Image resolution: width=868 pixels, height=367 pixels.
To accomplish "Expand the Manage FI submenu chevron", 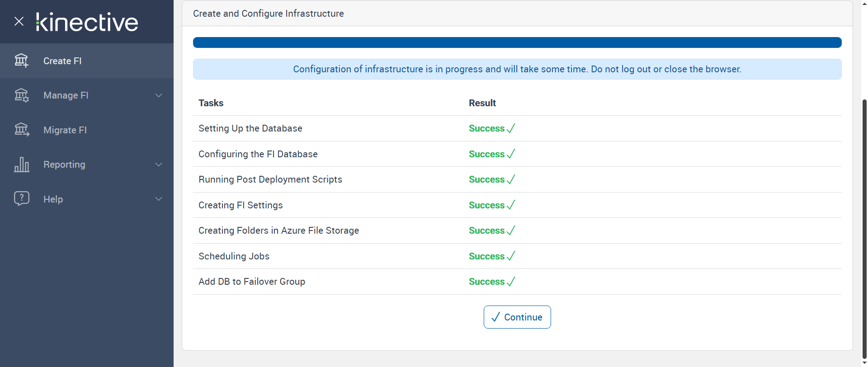I will click(159, 95).
